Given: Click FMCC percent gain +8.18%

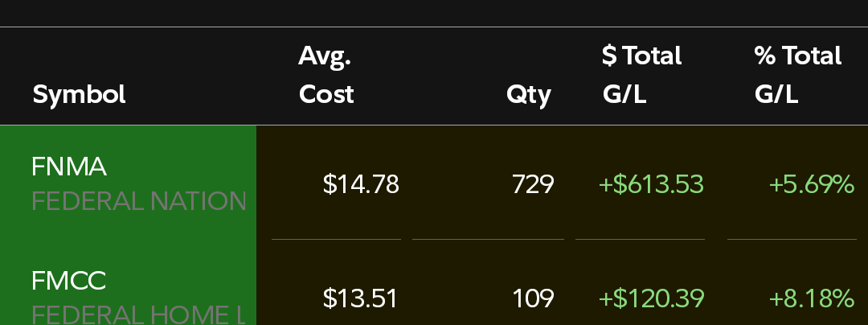Looking at the screenshot, I should (812, 299).
